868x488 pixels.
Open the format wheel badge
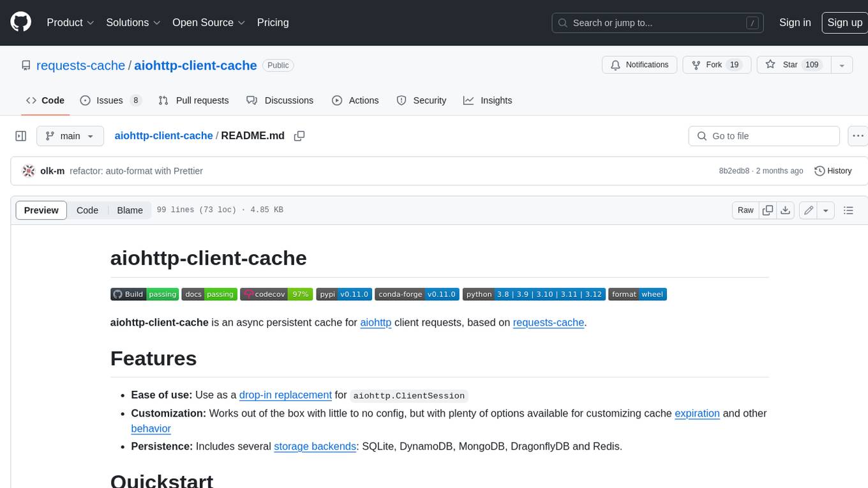[638, 294]
